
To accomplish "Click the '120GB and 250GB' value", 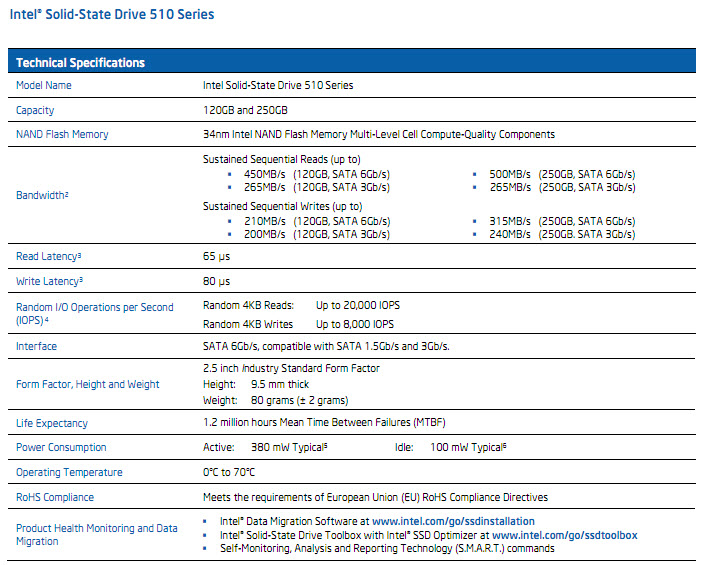I will (245, 110).
